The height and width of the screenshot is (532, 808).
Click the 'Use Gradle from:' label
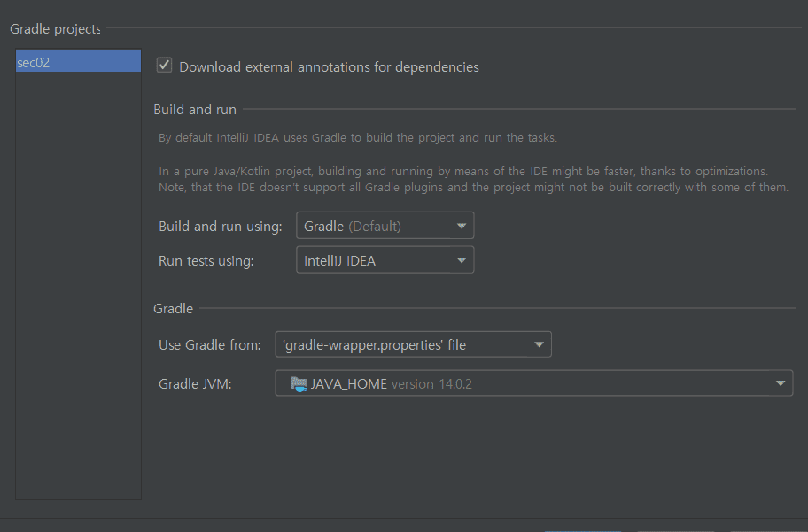(x=210, y=344)
